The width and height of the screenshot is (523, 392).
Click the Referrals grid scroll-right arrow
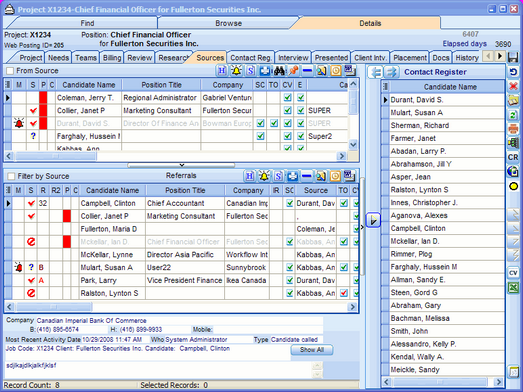[x=352, y=307]
